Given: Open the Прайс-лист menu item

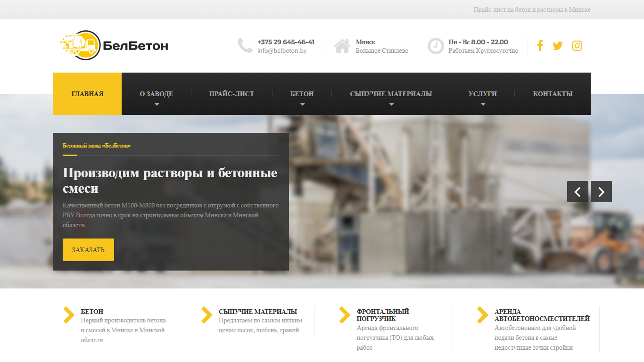Looking at the screenshot, I should pos(231,94).
